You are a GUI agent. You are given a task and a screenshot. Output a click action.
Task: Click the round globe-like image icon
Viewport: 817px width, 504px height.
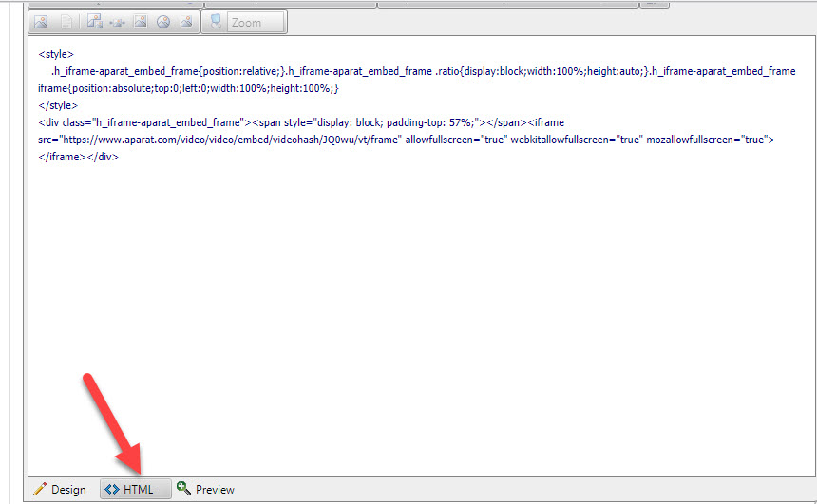163,22
